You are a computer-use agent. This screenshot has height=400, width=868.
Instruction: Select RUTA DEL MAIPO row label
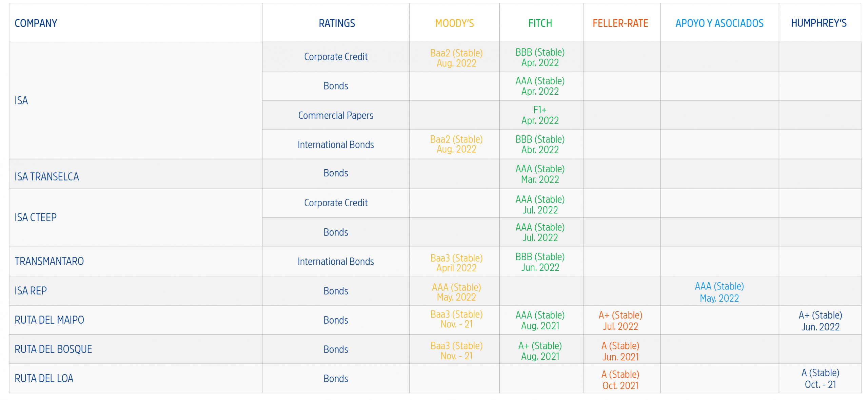[49, 320]
